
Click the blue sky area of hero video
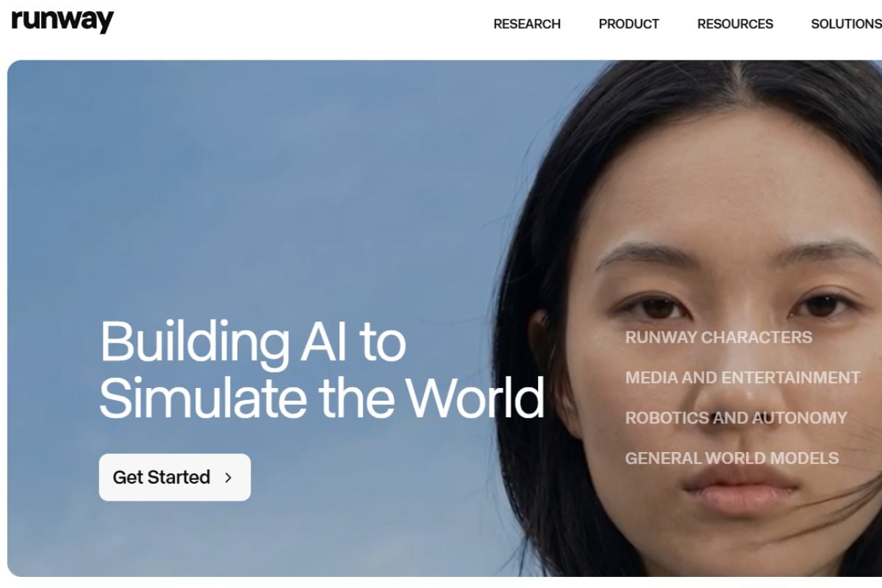257,184
